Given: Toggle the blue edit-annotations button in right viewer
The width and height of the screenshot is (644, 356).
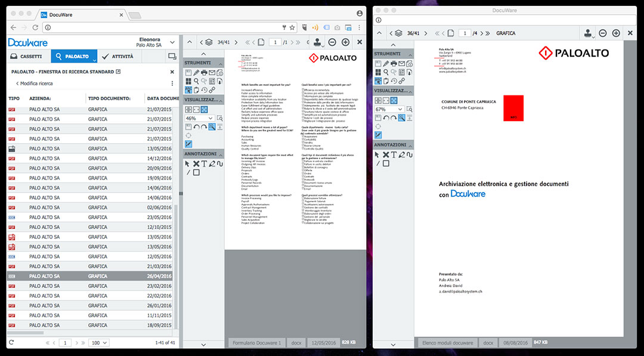Looking at the screenshot, I should point(378,135).
